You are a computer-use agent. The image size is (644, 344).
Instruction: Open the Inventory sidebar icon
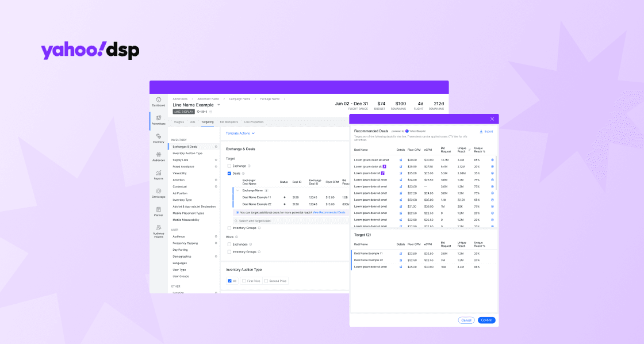coord(159,136)
